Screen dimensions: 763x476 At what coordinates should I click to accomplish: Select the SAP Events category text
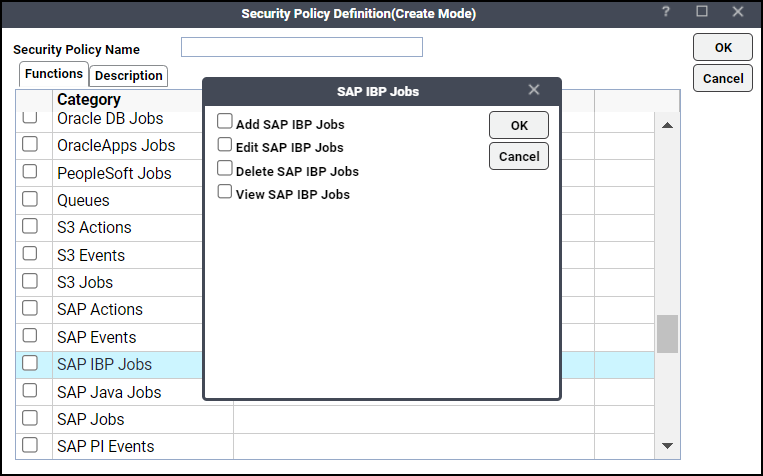pyautogui.click(x=96, y=337)
